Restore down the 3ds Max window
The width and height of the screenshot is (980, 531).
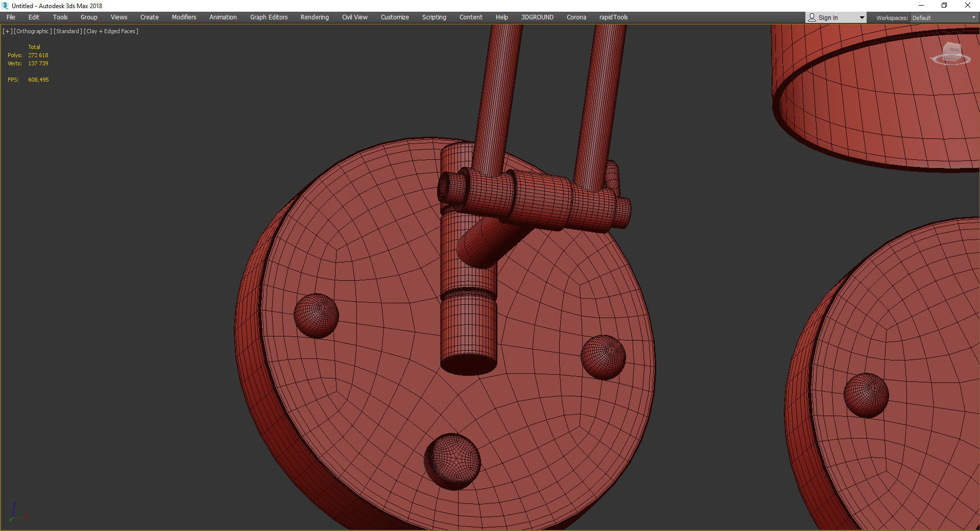[x=944, y=6]
